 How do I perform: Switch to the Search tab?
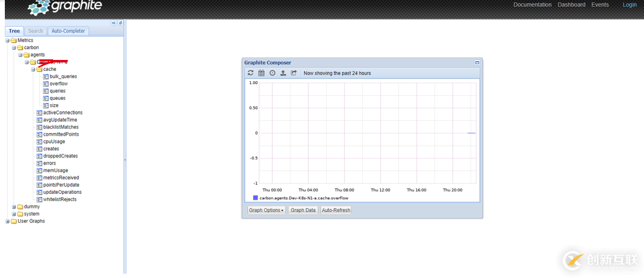click(x=35, y=31)
